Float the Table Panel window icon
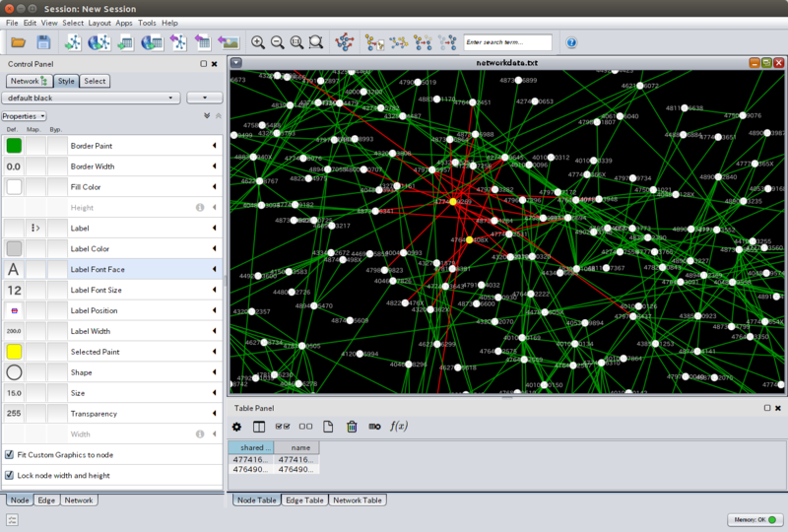The height and width of the screenshot is (532, 788). pos(767,408)
